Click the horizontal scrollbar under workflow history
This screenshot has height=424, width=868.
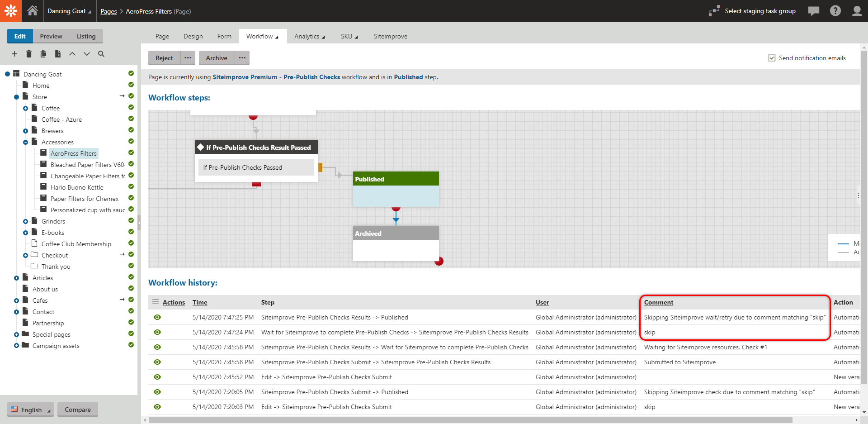470,420
